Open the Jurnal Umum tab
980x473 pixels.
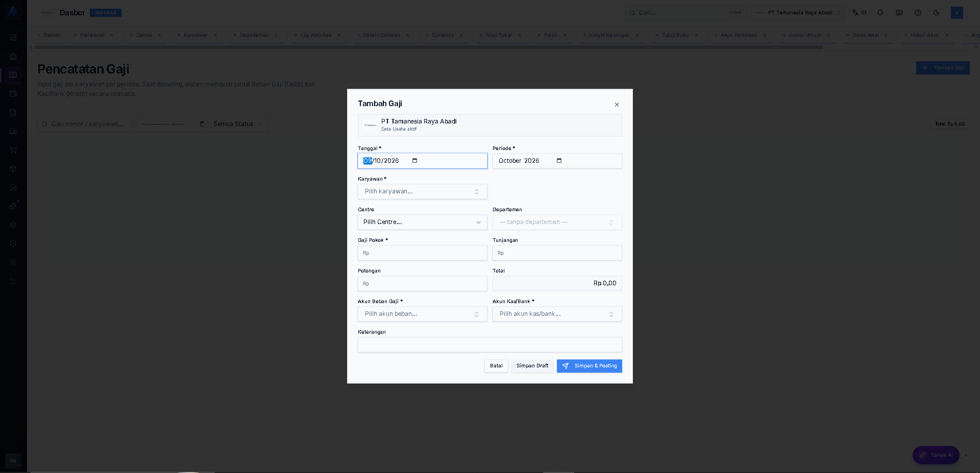[804, 35]
